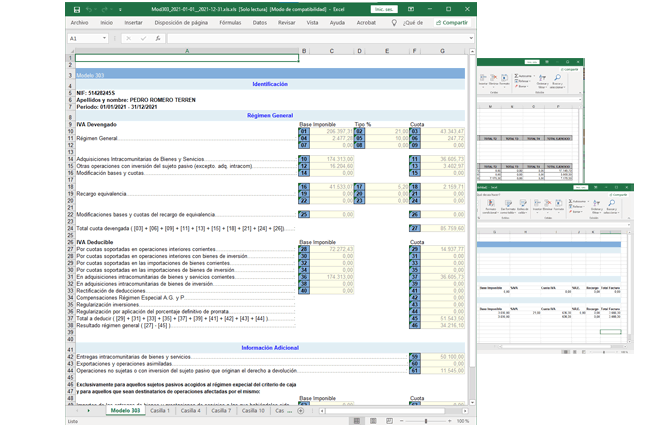Image resolution: width=650 pixels, height=433 pixels.
Task: Click the zoom in plus icon
Action: tap(447, 421)
